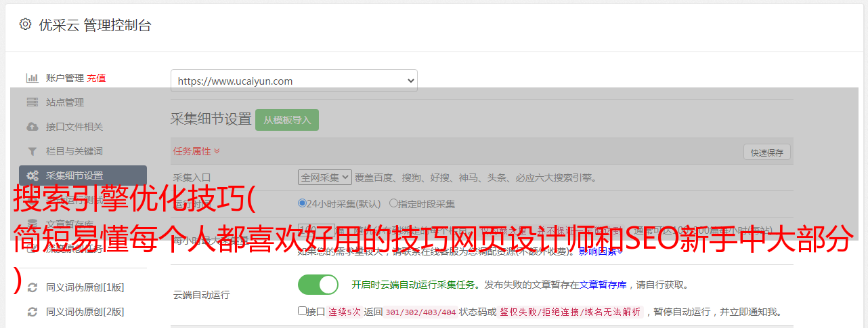Collapse the 任务属性 section chevron
This screenshot has height=328, width=868.
(217, 151)
